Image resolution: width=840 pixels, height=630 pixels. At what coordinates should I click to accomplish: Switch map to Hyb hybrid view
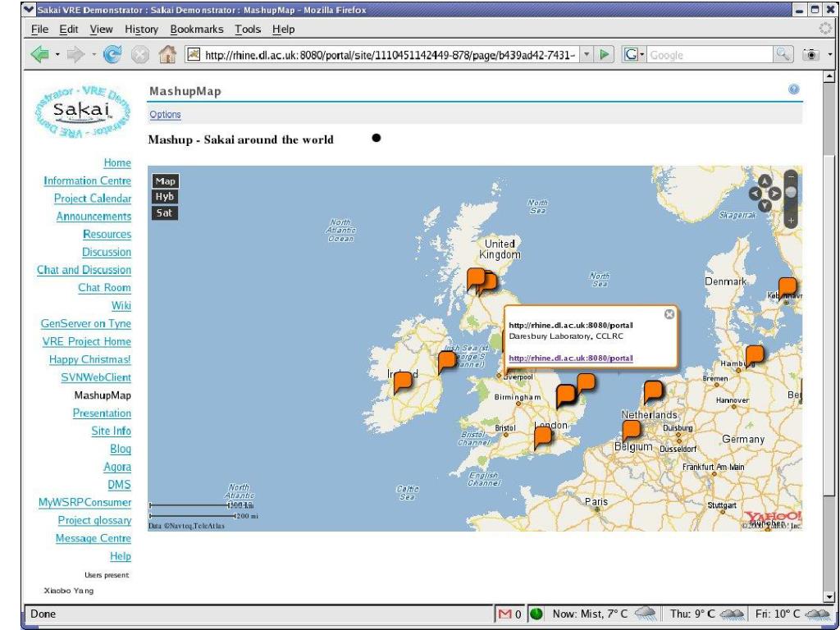[x=164, y=197]
